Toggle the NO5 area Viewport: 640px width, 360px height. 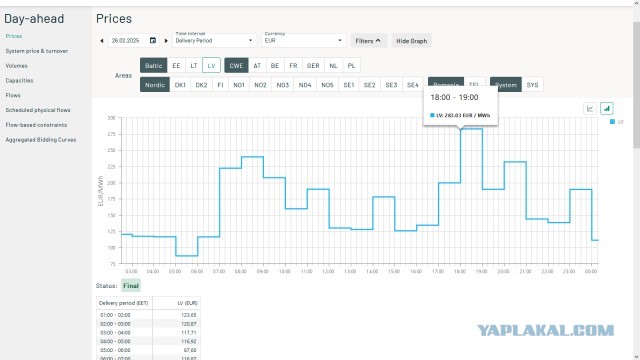pos(327,84)
